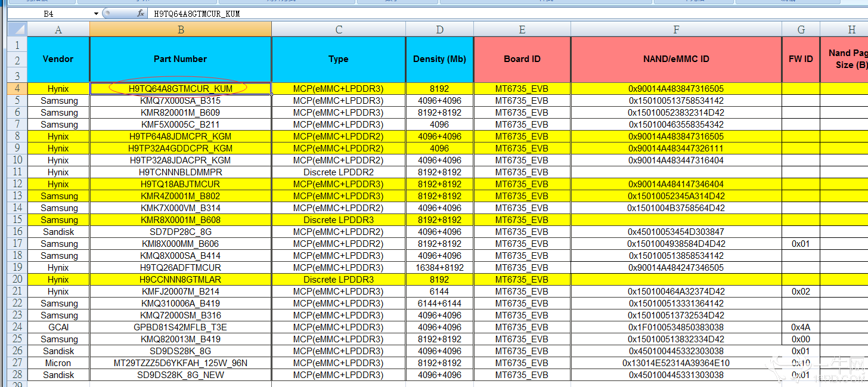Viewport: 868px width, 387px height.
Task: Select cell KMFJ20007M_B214
Action: pos(181,292)
